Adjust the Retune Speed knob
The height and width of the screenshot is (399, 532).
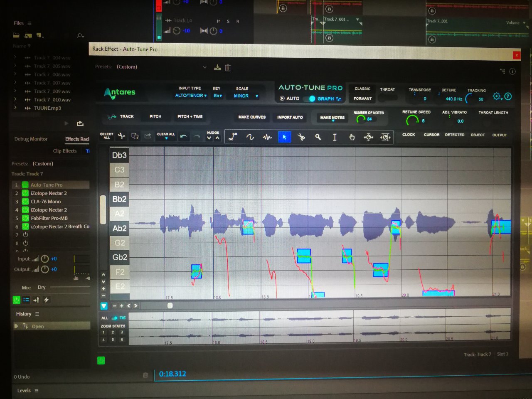[412, 121]
